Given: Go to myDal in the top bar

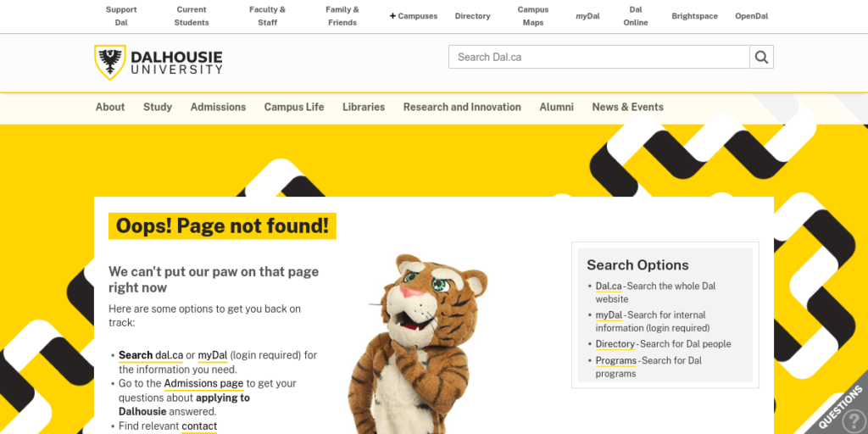Looking at the screenshot, I should click(x=587, y=16).
